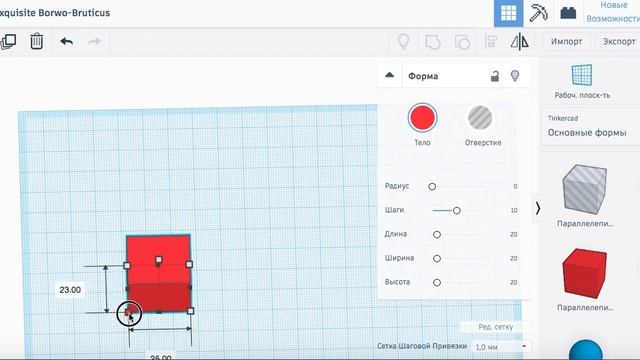This screenshot has width=640, height=360.
Task: Click the upper-left corner handle of box
Action: coord(127,266)
